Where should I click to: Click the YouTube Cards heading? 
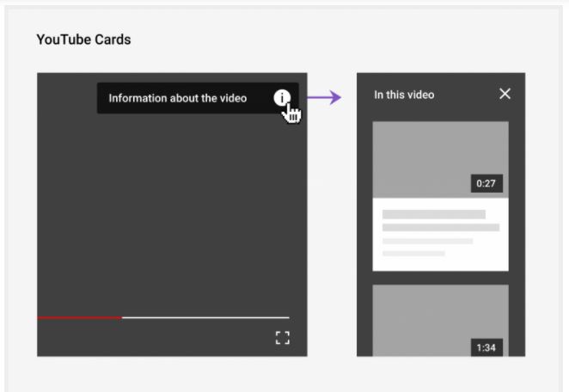(83, 40)
